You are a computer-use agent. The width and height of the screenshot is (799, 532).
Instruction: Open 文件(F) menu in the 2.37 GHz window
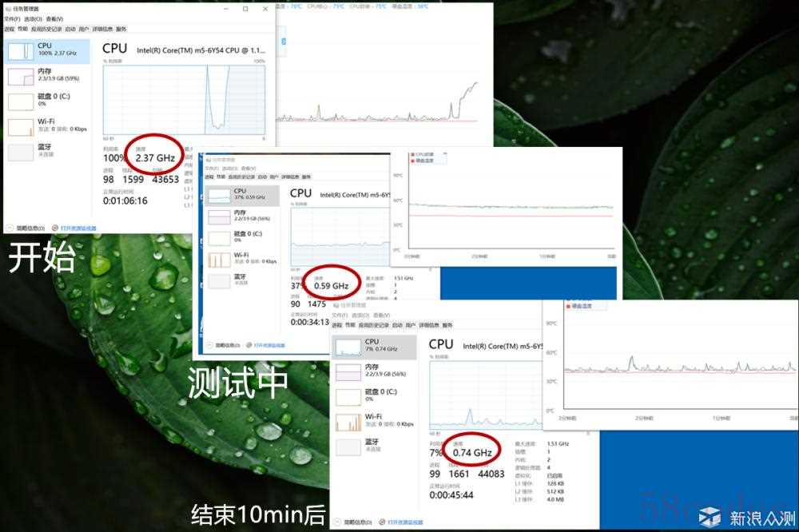click(12, 19)
